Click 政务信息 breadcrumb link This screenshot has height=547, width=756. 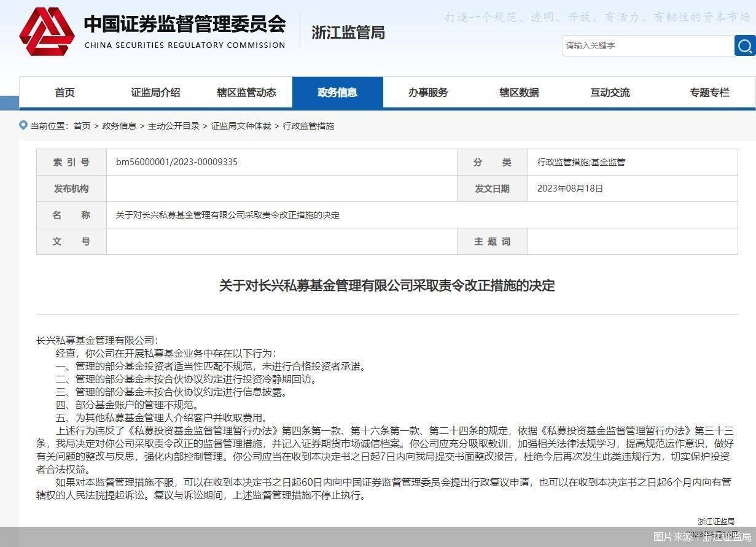point(119,126)
